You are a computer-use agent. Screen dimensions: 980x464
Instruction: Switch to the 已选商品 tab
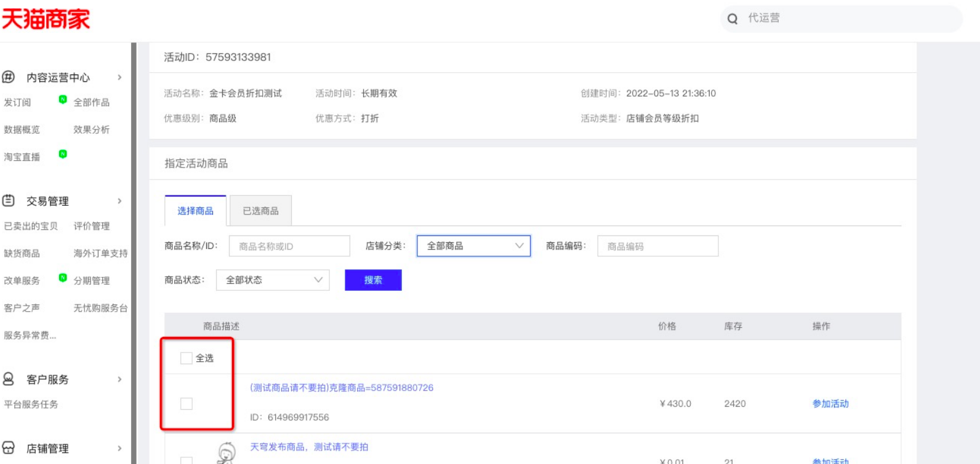[260, 211]
